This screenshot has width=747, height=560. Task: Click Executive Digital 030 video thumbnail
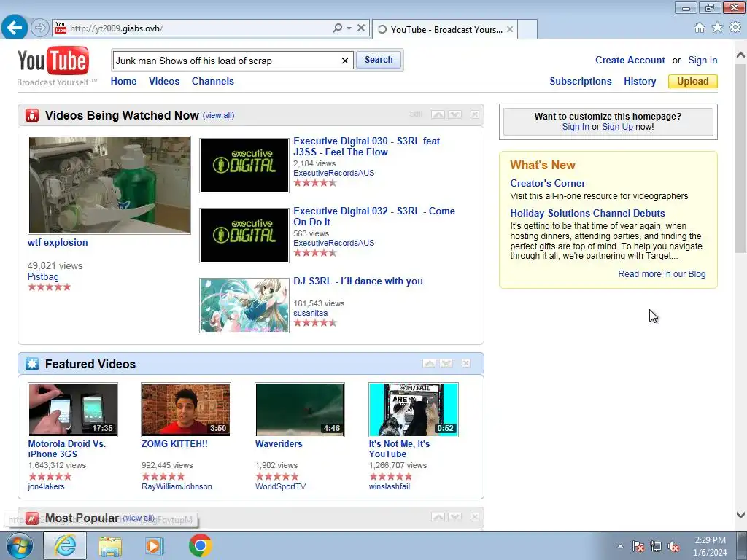point(244,166)
